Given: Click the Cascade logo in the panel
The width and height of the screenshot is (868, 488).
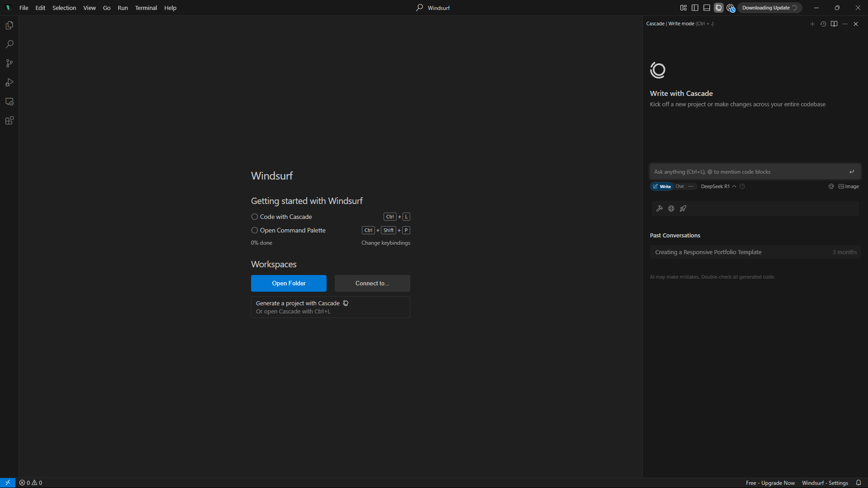Looking at the screenshot, I should point(658,70).
